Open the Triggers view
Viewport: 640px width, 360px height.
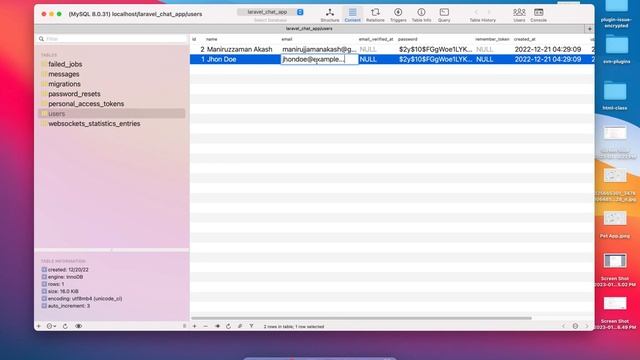tap(398, 15)
